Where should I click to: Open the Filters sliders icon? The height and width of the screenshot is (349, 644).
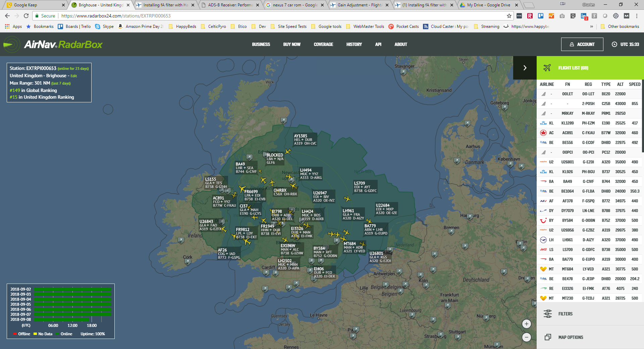(548, 314)
